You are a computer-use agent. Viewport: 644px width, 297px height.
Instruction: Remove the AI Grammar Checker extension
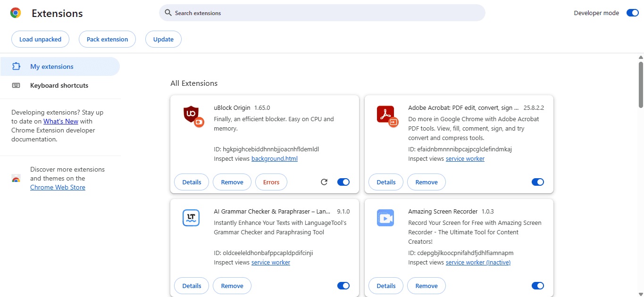[x=232, y=286]
